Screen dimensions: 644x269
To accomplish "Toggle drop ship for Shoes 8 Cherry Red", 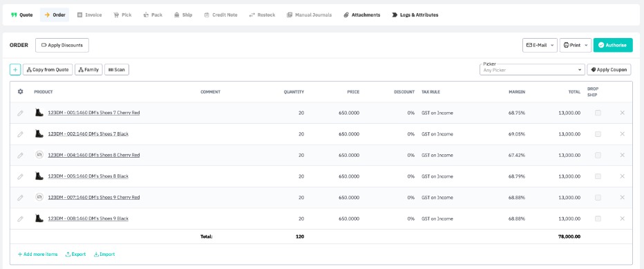I will [598, 155].
